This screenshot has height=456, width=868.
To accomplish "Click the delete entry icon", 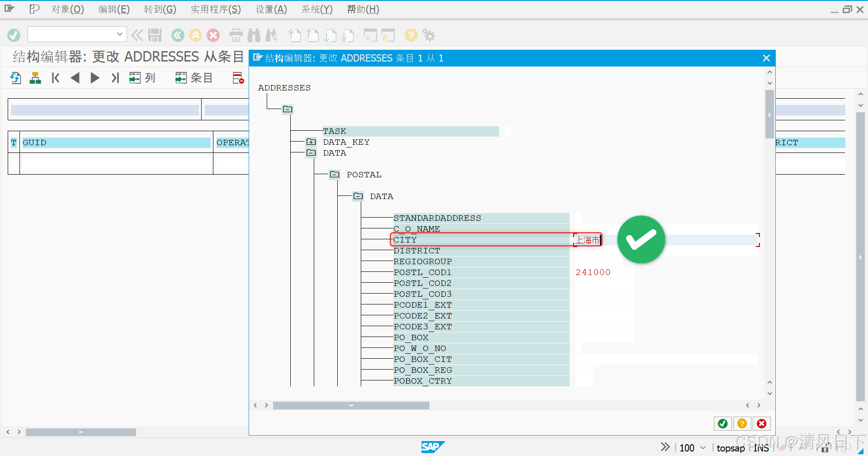I will [x=238, y=78].
